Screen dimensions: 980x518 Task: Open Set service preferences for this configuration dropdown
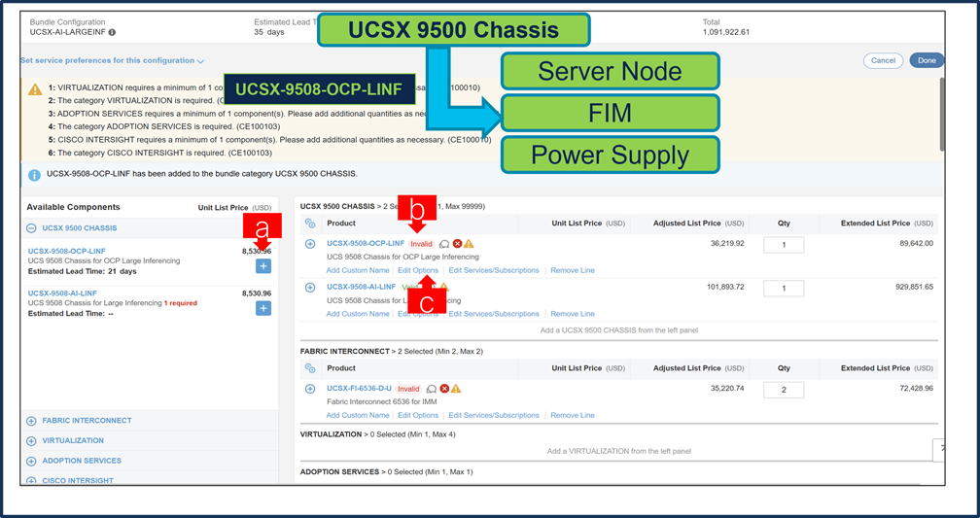(112, 60)
